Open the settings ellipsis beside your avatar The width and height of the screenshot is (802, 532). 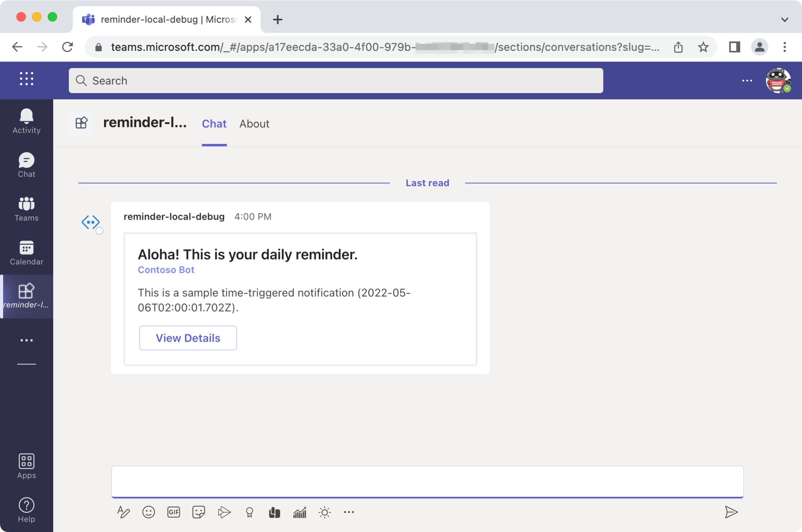pos(747,80)
